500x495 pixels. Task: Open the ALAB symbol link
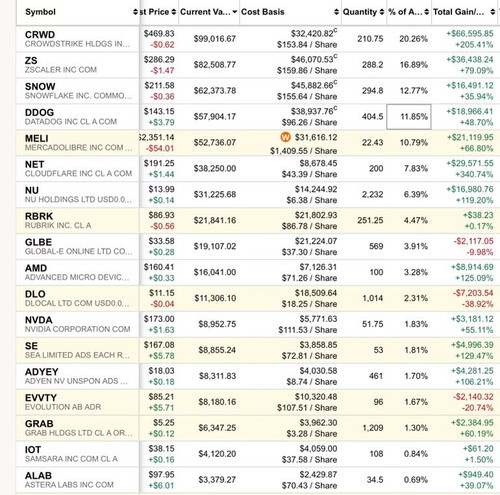point(38,476)
